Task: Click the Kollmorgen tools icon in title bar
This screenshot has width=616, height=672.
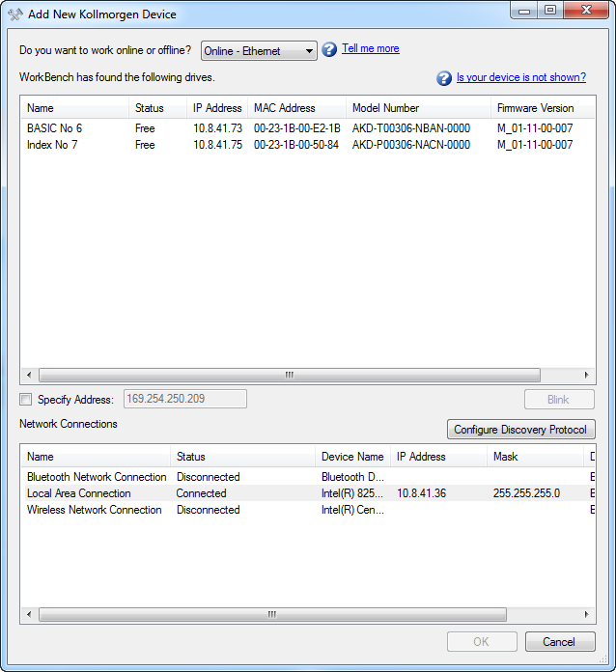Action: tap(15, 14)
